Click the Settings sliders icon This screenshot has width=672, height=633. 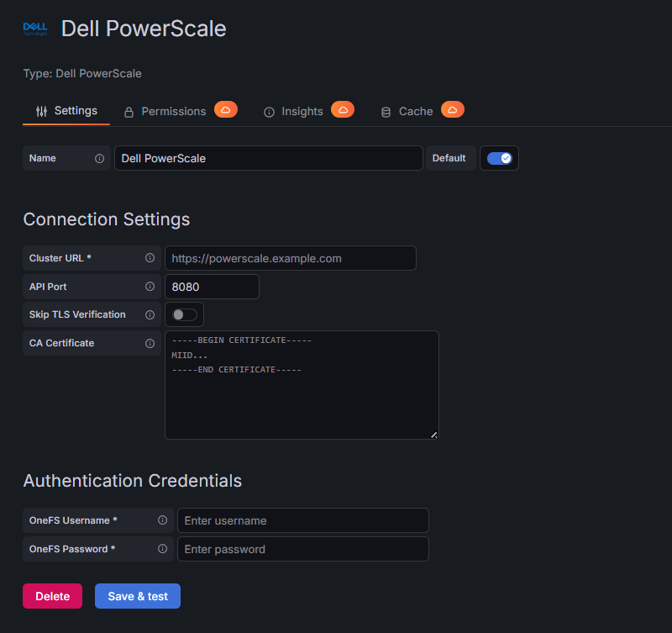41,112
